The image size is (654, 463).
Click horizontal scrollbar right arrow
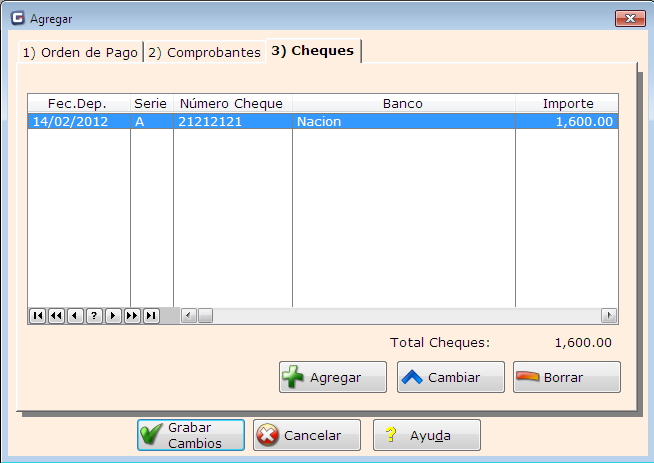point(609,316)
